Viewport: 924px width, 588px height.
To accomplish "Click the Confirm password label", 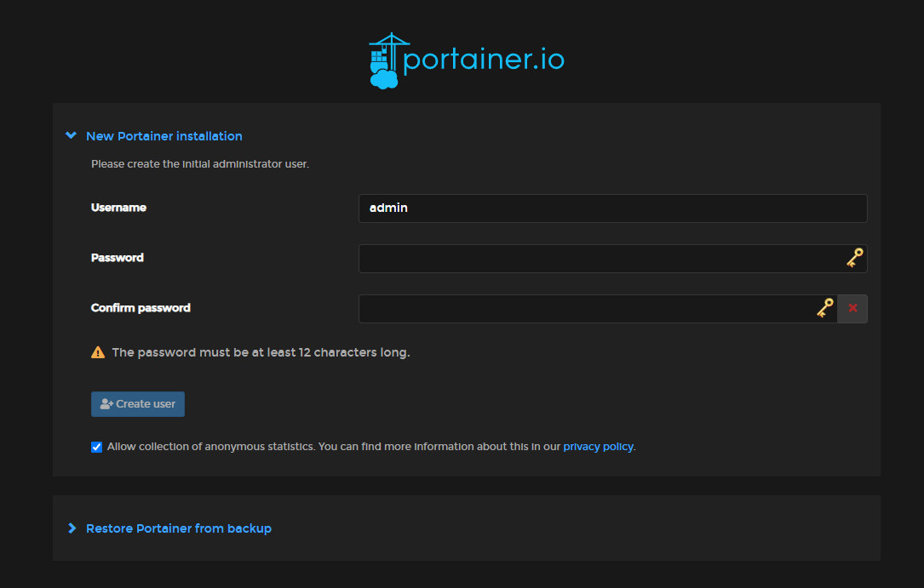I will pos(141,308).
